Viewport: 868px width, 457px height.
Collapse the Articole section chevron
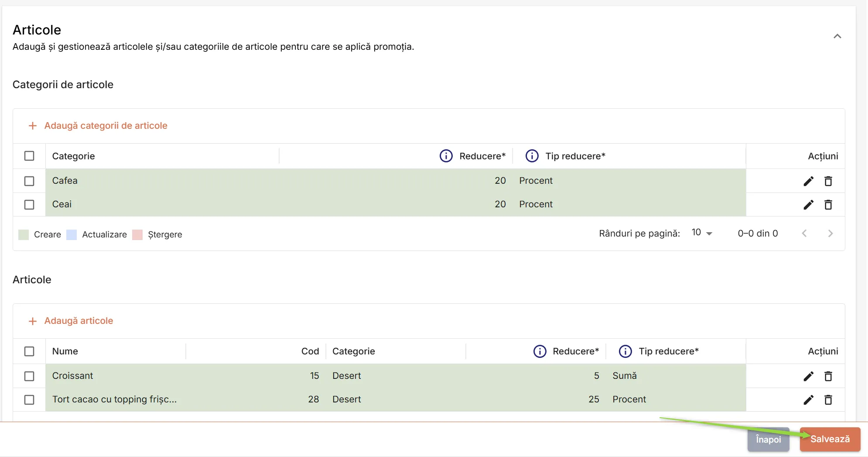[x=837, y=36]
